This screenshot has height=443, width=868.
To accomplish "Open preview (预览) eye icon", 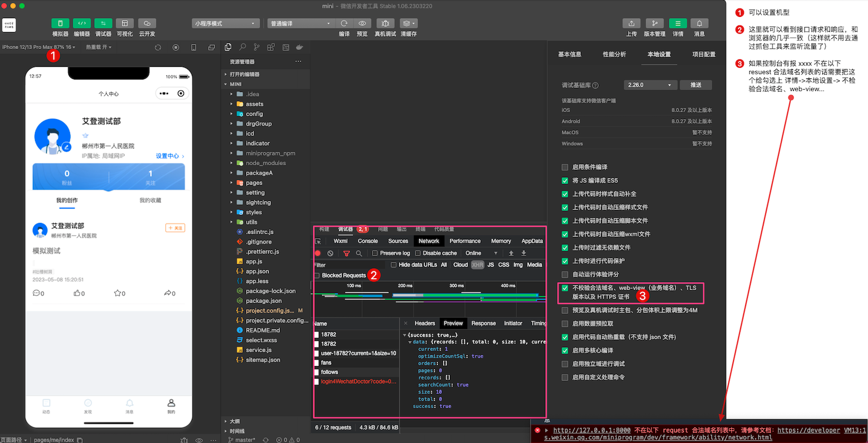I will tap(362, 24).
